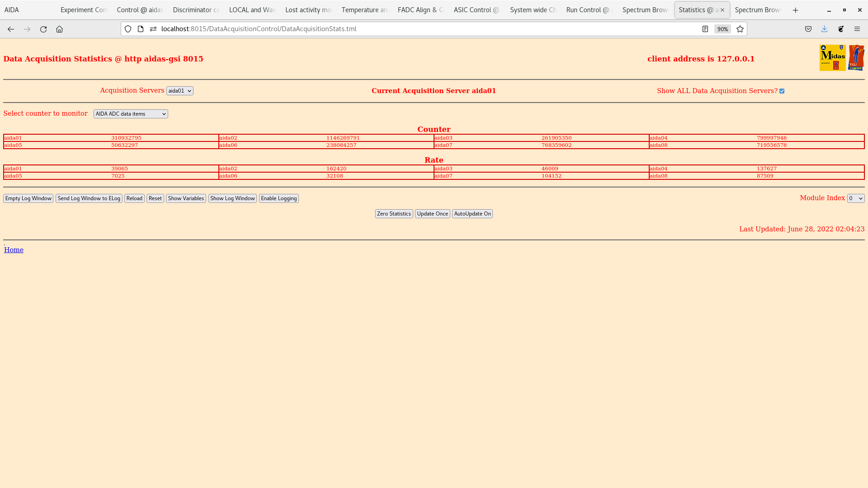
Task: Click the AutoUpdate On button
Action: click(x=472, y=214)
